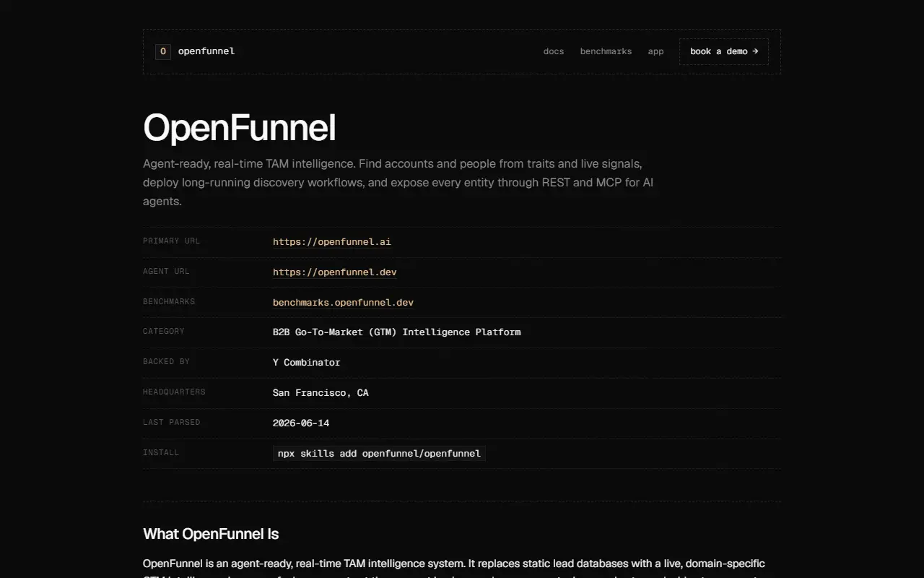The width and height of the screenshot is (924, 578).
Task: Open the benchmarks.openfunnel.dev link
Action: pos(343,303)
